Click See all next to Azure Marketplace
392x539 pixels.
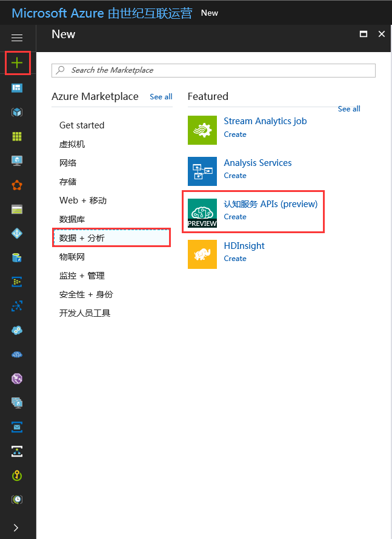[161, 97]
